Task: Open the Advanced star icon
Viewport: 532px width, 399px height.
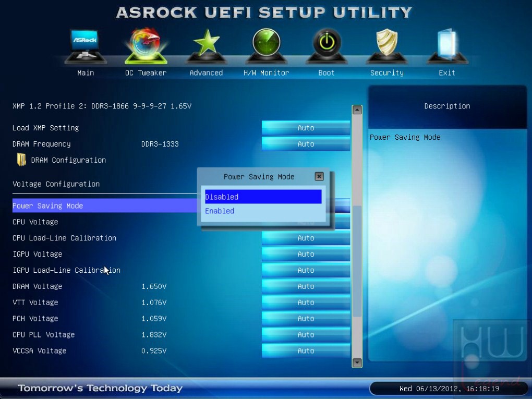Action: pyautogui.click(x=207, y=46)
